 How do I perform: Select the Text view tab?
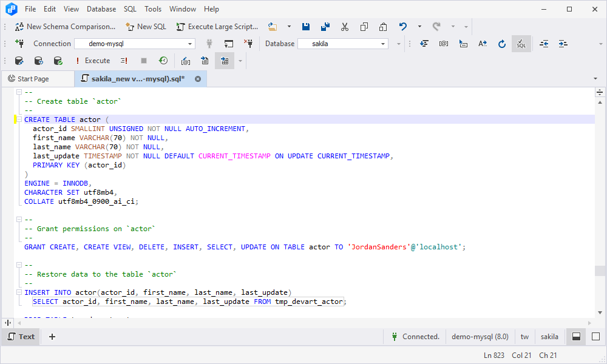tap(21, 337)
